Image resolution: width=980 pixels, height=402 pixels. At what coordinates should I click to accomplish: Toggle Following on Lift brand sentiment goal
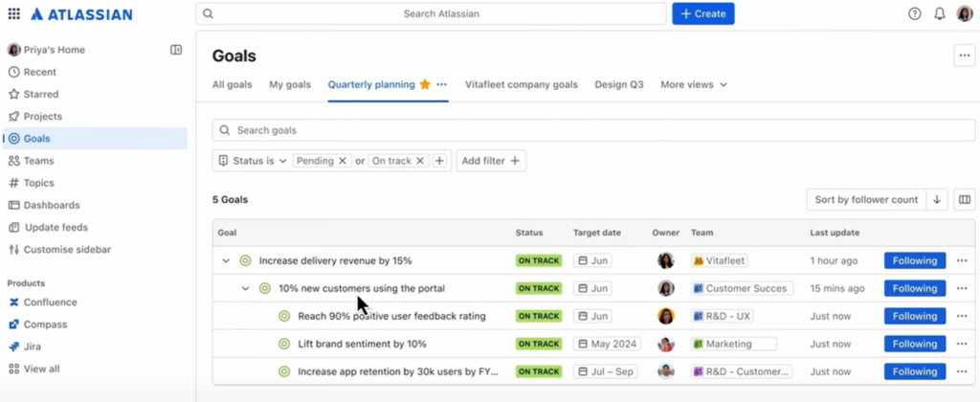[914, 344]
